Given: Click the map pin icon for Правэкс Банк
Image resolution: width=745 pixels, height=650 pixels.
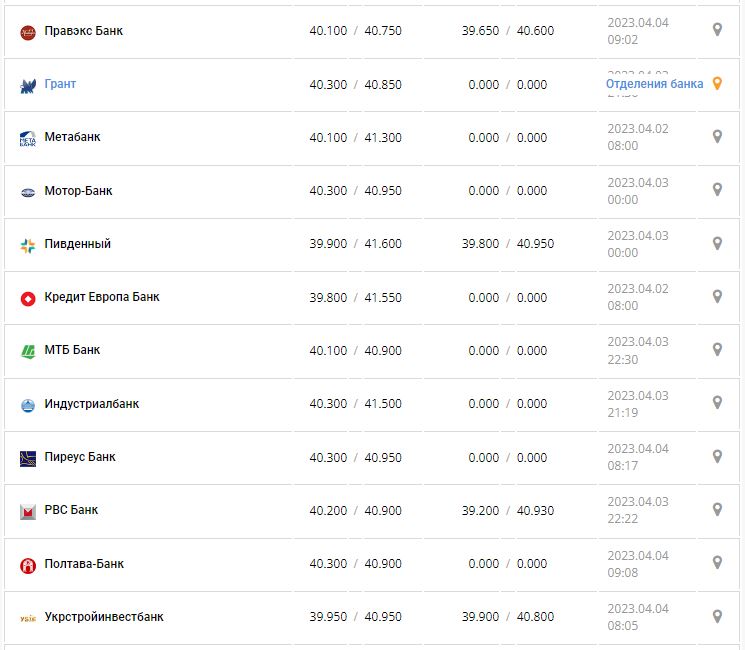Looking at the screenshot, I should [717, 30].
